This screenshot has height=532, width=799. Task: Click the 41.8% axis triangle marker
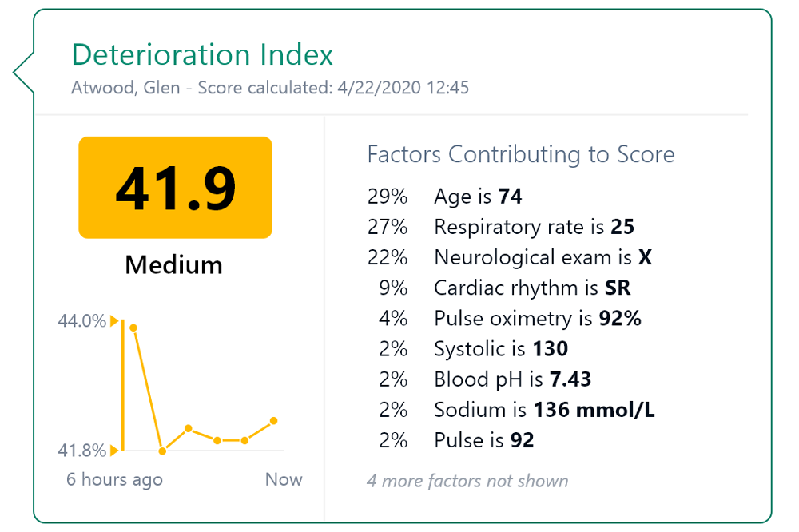click(114, 451)
